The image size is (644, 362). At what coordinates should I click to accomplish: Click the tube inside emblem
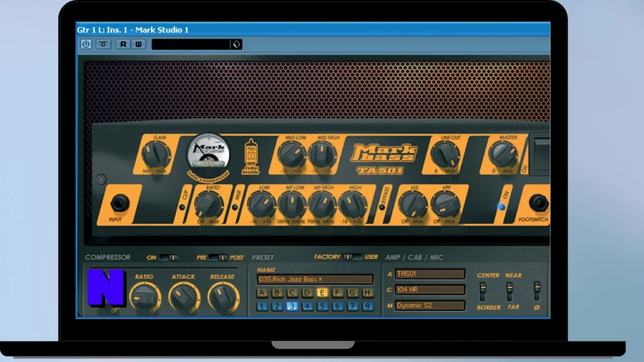pos(250,156)
